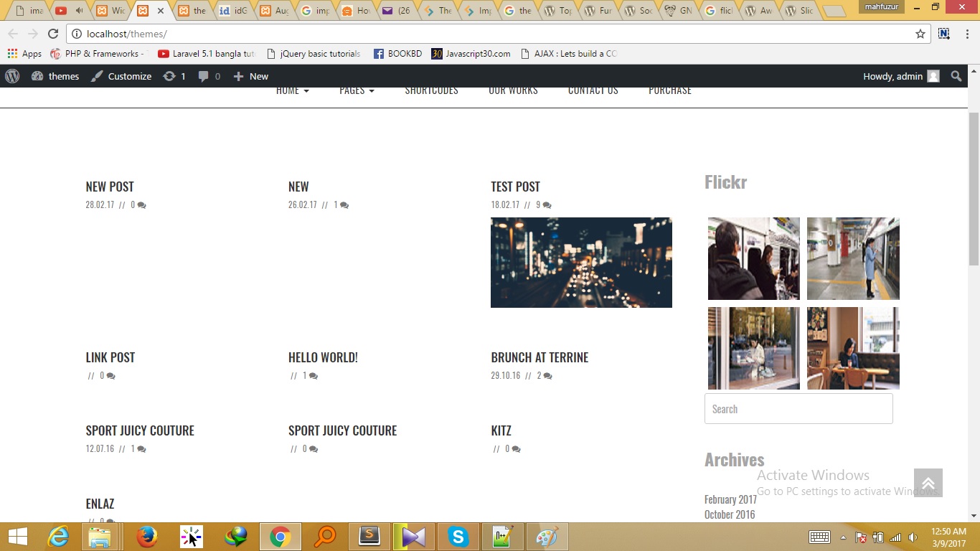Open the Howdy, admin account menu
Screen dimensions: 980x551
click(x=901, y=76)
